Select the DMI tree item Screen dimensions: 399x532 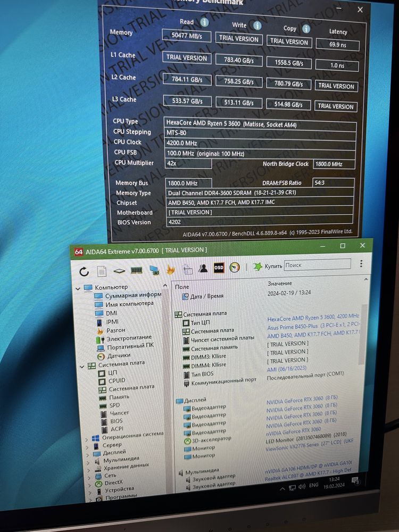tap(111, 313)
